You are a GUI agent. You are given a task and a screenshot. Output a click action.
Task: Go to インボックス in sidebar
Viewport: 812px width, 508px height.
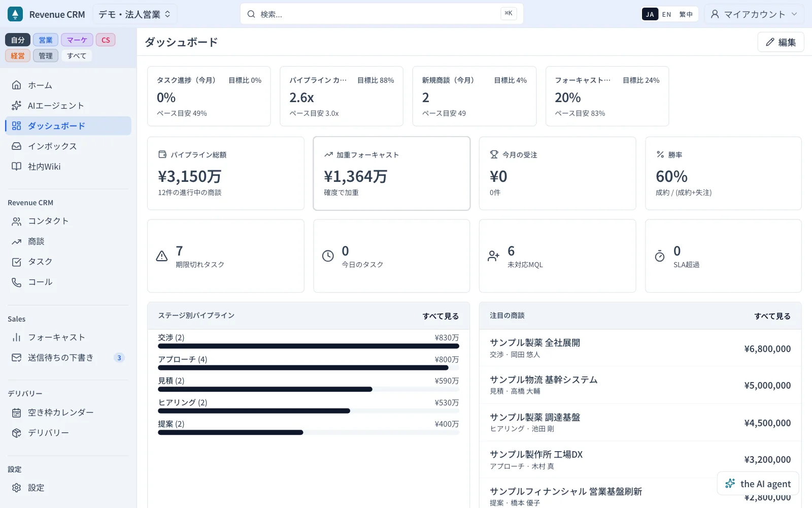point(68,146)
